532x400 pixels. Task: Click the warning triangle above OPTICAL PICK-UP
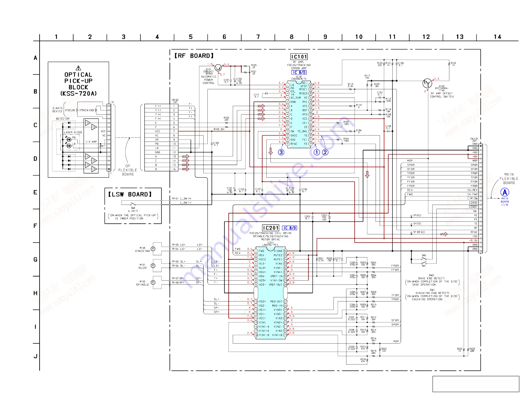(x=79, y=68)
